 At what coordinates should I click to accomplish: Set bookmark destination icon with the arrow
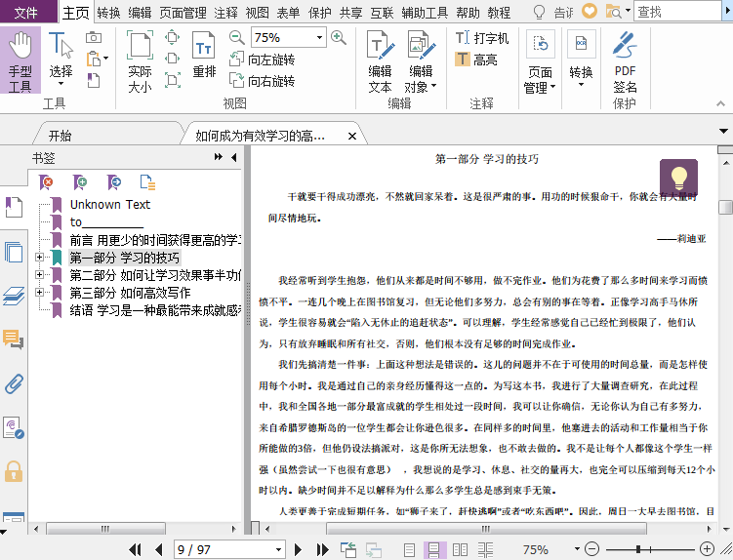coord(113,182)
